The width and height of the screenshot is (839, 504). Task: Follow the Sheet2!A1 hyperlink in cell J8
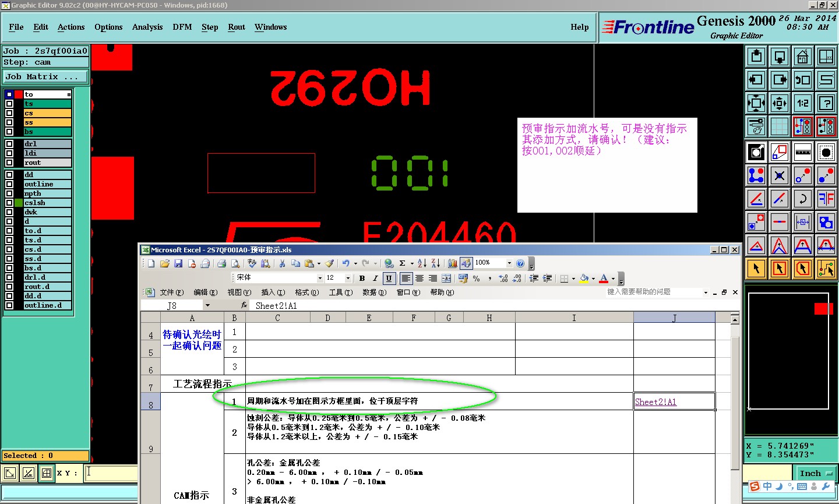coord(655,402)
